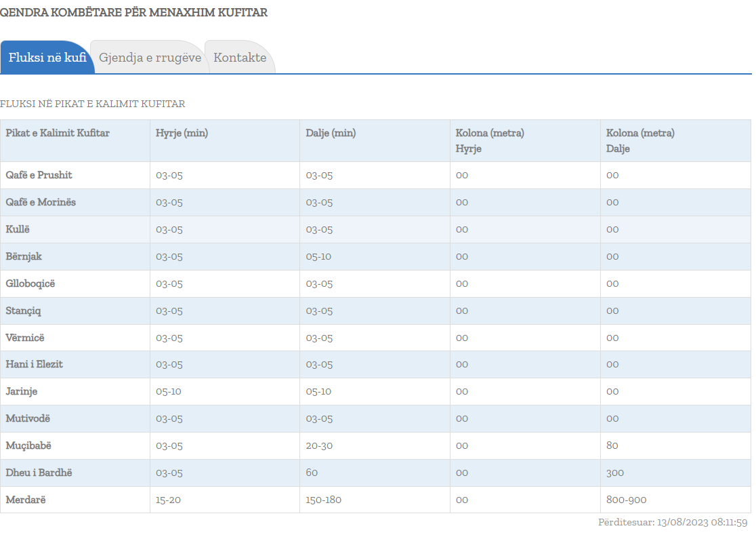Image resolution: width=756 pixels, height=539 pixels.
Task: Click the Fluksi në pikat e kalimit kufitar heading
Action: coord(93,104)
